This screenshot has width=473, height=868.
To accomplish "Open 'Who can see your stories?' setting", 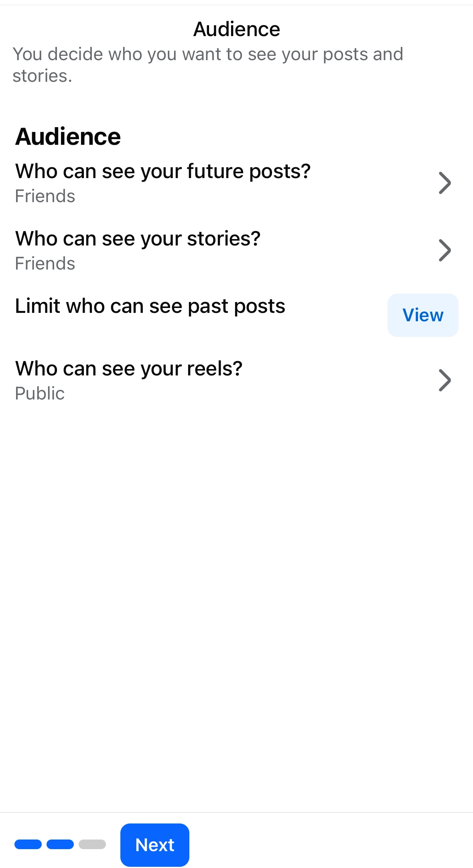I will click(138, 239).
